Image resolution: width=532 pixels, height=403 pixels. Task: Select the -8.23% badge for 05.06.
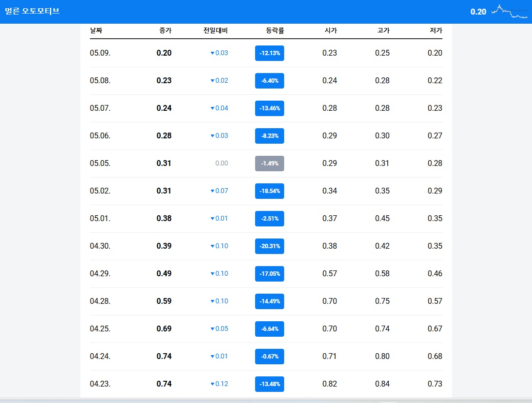(270, 135)
